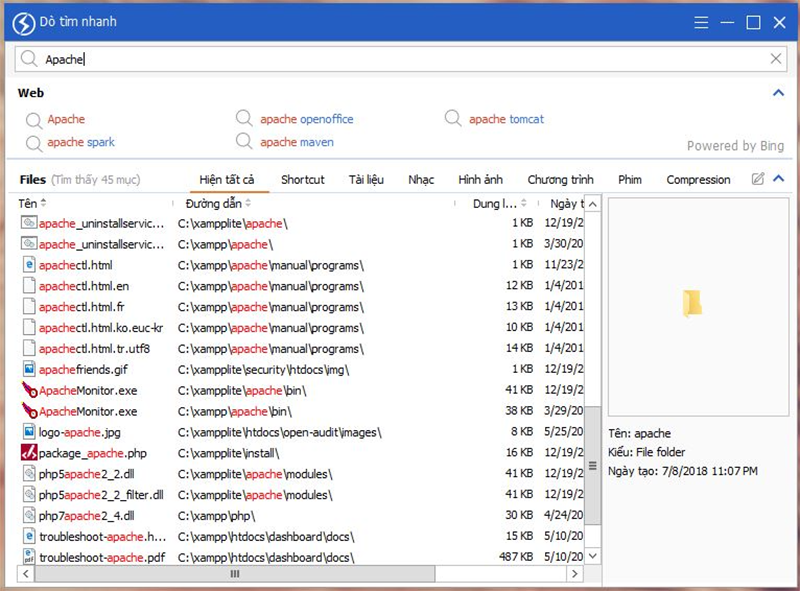Click the 41 KB ApacheMonitor.exe feather icon
The height and width of the screenshot is (591, 800).
click(30, 390)
